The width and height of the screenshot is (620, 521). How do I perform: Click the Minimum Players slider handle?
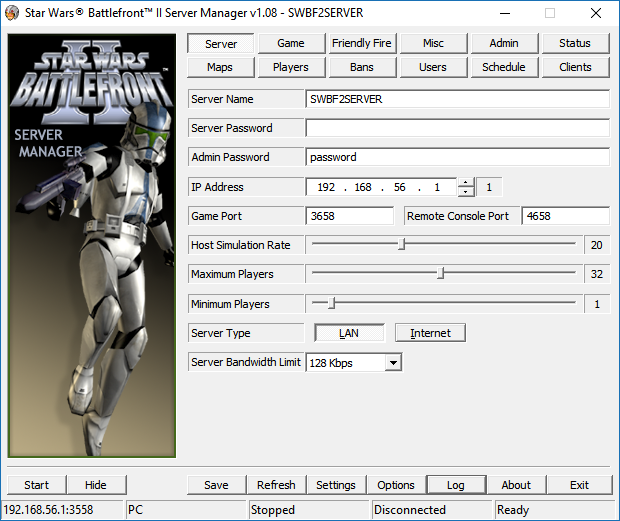click(332, 303)
